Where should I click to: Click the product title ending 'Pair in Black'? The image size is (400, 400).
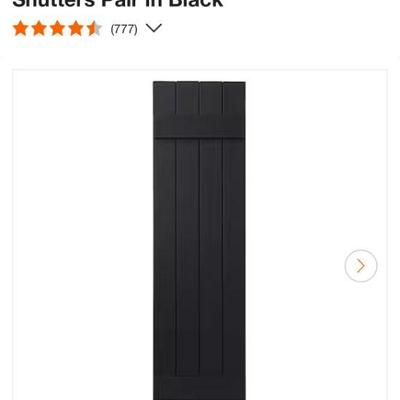(x=118, y=4)
